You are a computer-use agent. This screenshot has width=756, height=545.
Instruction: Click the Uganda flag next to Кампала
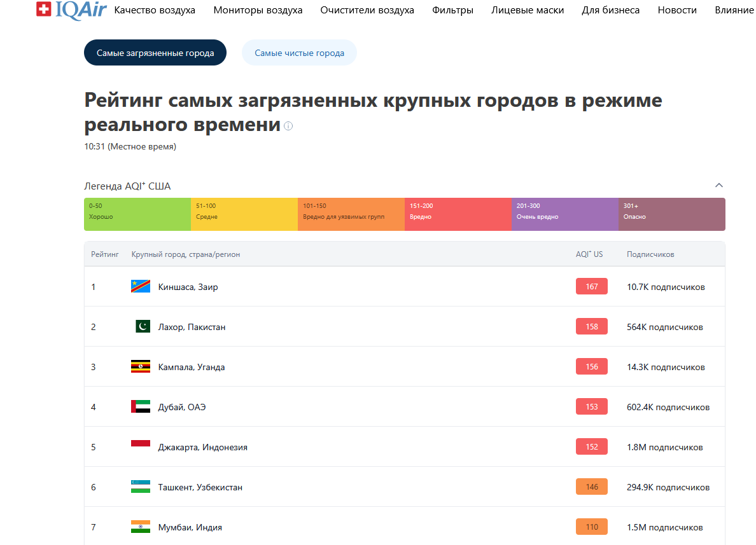(140, 366)
